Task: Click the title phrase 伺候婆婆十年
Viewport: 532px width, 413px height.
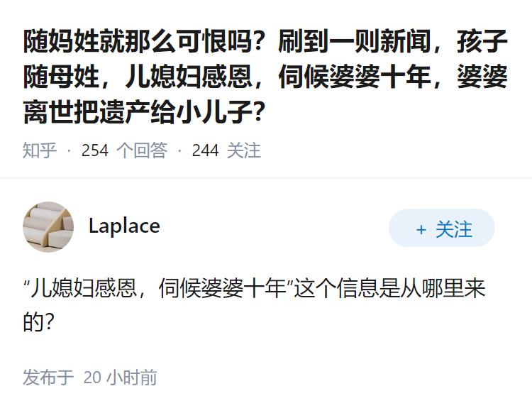Action: click(355, 76)
